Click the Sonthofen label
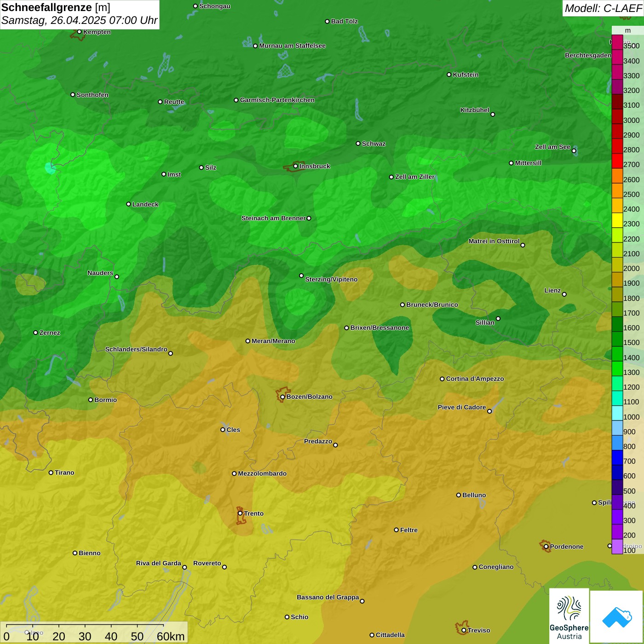The width and height of the screenshot is (644, 644). tap(92, 95)
